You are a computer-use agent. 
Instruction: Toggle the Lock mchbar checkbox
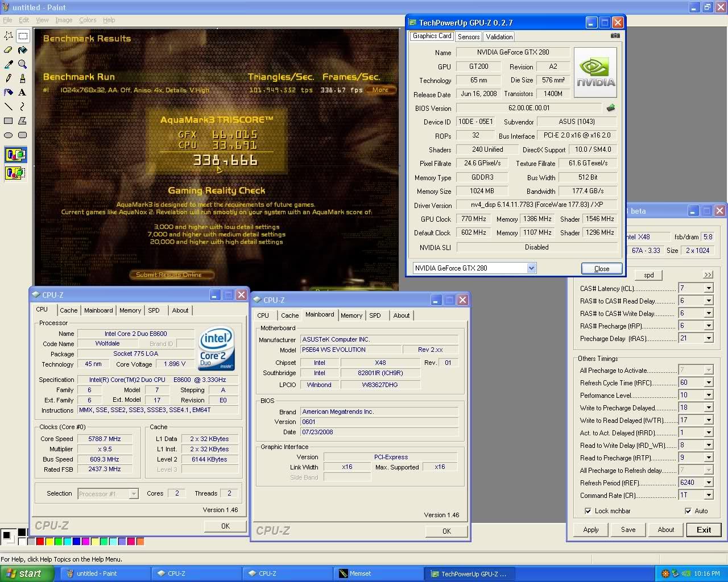point(588,511)
